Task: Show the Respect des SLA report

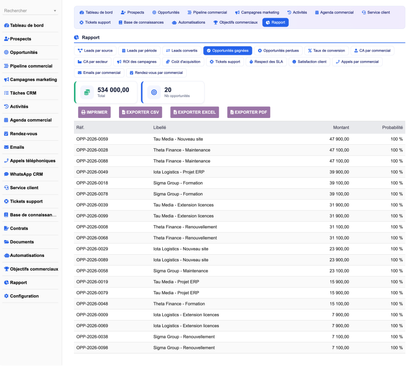Action: coord(266,62)
